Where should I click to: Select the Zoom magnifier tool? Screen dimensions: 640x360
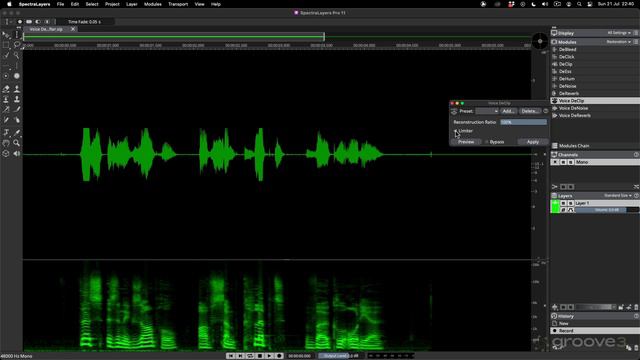17,143
